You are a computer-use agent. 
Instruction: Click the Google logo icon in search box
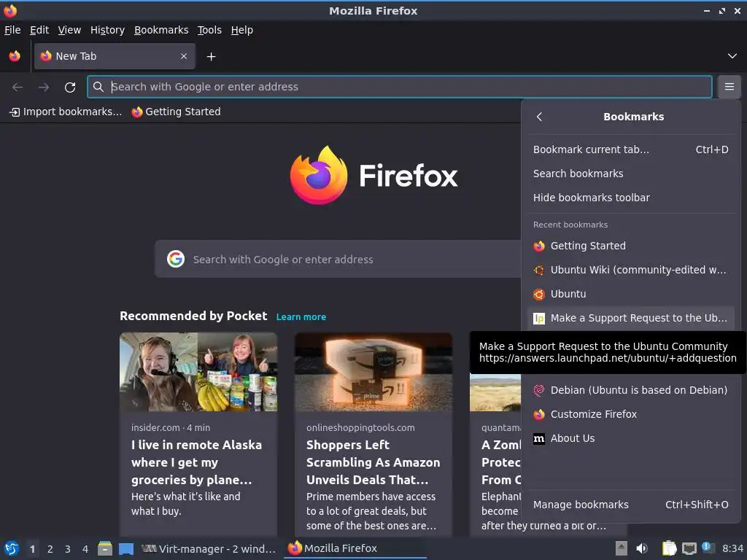(x=176, y=259)
